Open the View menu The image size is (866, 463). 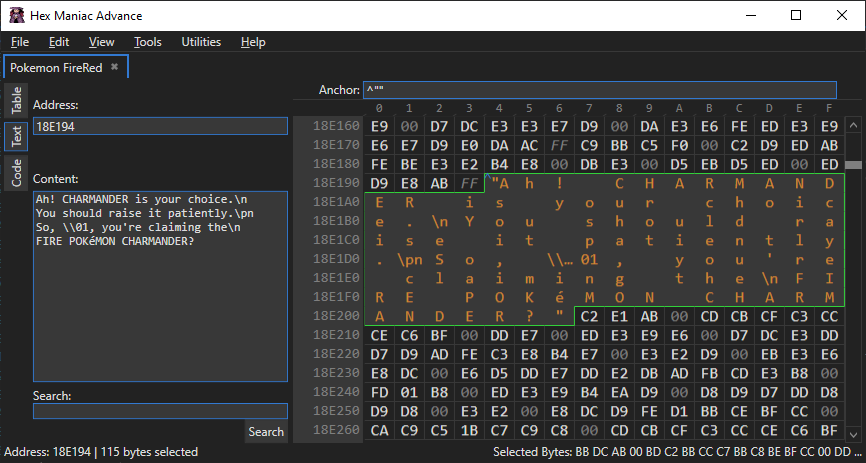click(x=102, y=42)
